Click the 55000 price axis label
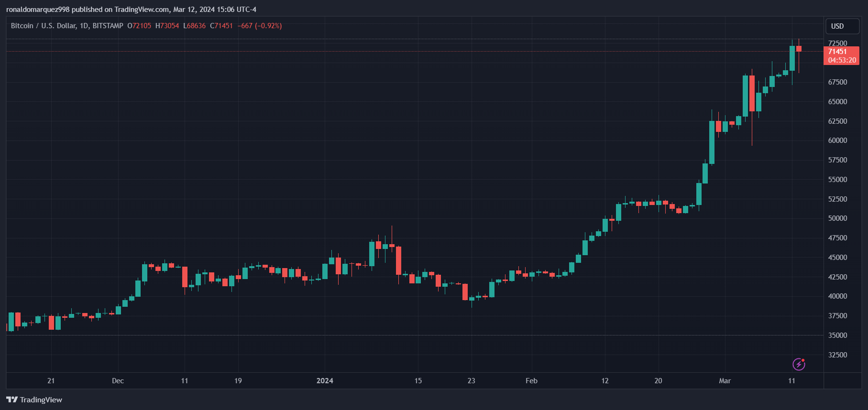Viewport: 868px width, 410px height. pos(837,180)
